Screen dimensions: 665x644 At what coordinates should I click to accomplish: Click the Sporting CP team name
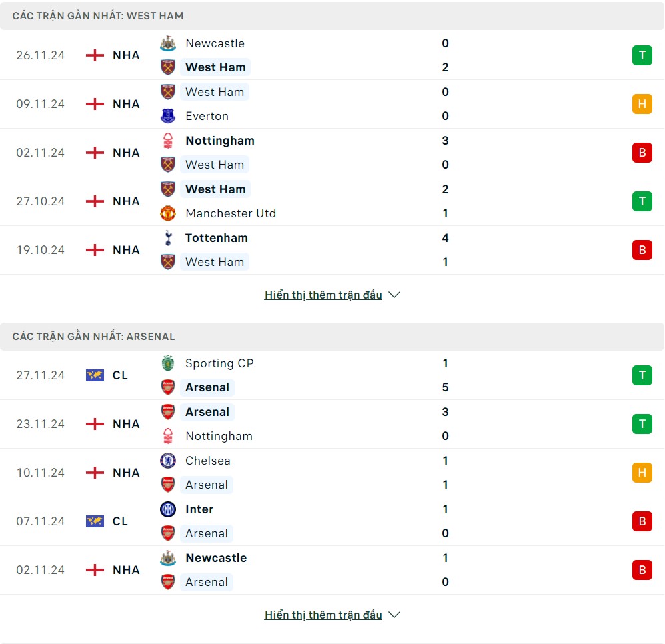pos(219,363)
